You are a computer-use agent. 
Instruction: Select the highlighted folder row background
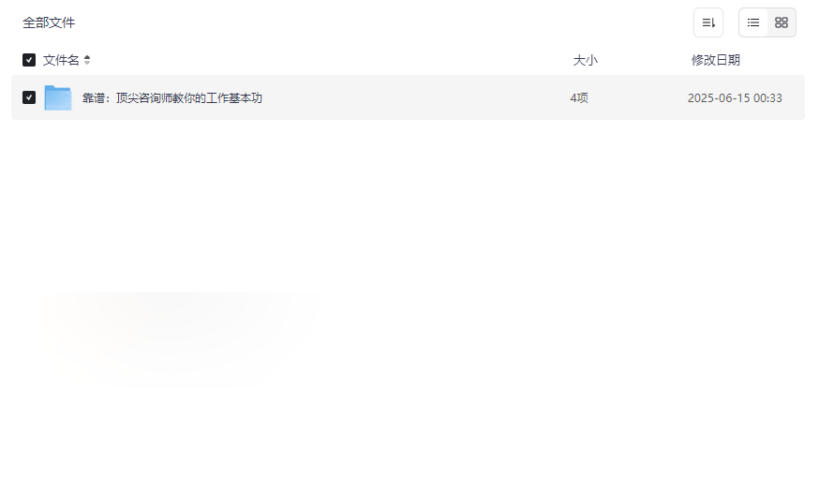point(408,97)
